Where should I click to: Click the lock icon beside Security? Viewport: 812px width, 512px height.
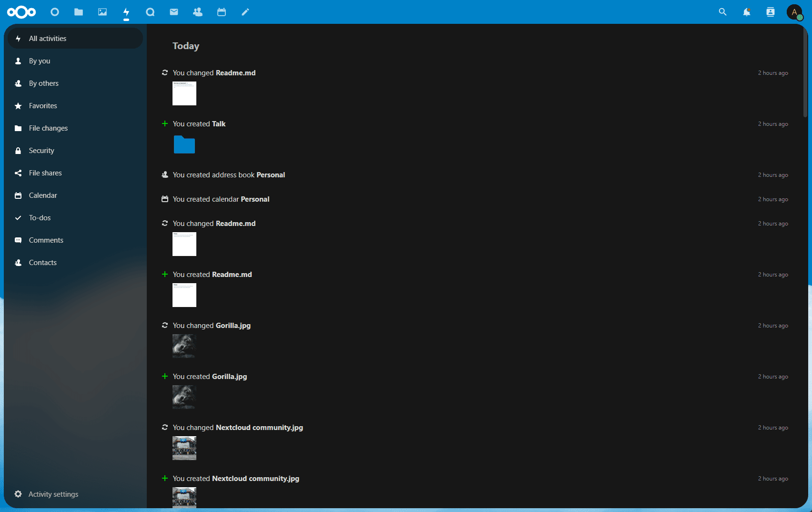pos(18,151)
